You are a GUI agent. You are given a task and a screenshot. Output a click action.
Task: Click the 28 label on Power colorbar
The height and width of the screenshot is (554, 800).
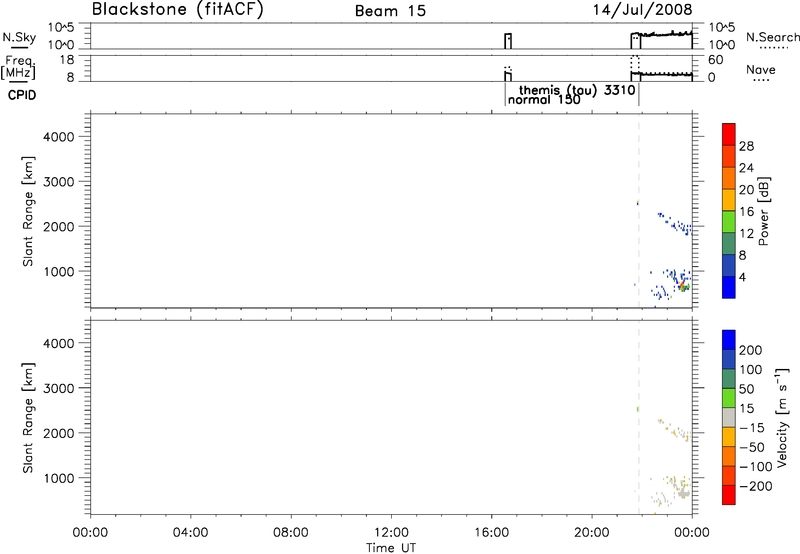(x=746, y=146)
